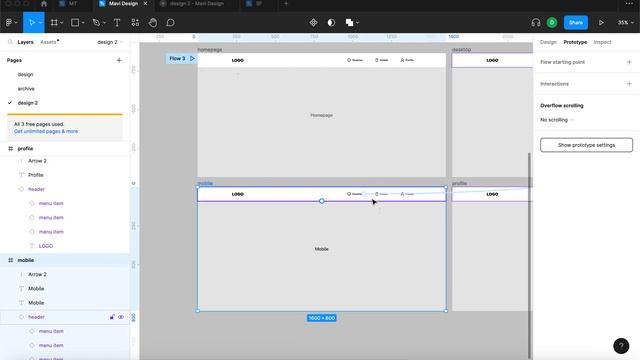The image size is (640, 360).
Task: Select the Profile text layer
Action: click(x=36, y=175)
